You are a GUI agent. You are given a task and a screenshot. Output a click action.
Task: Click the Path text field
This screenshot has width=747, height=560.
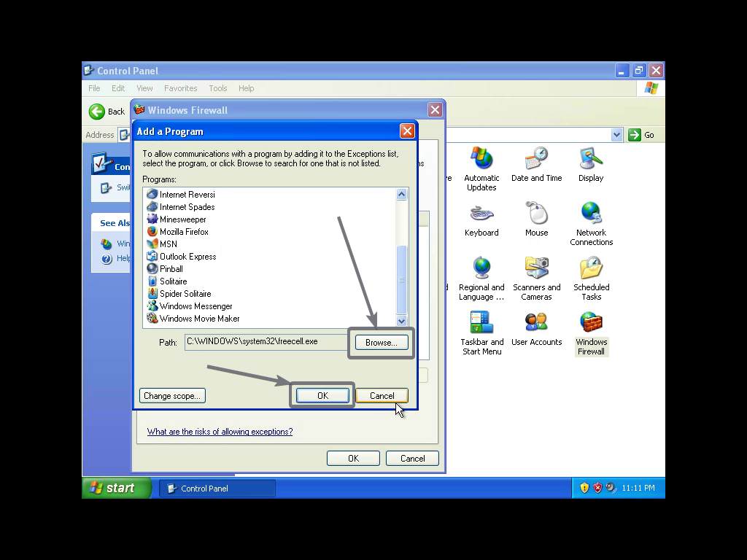click(x=266, y=342)
